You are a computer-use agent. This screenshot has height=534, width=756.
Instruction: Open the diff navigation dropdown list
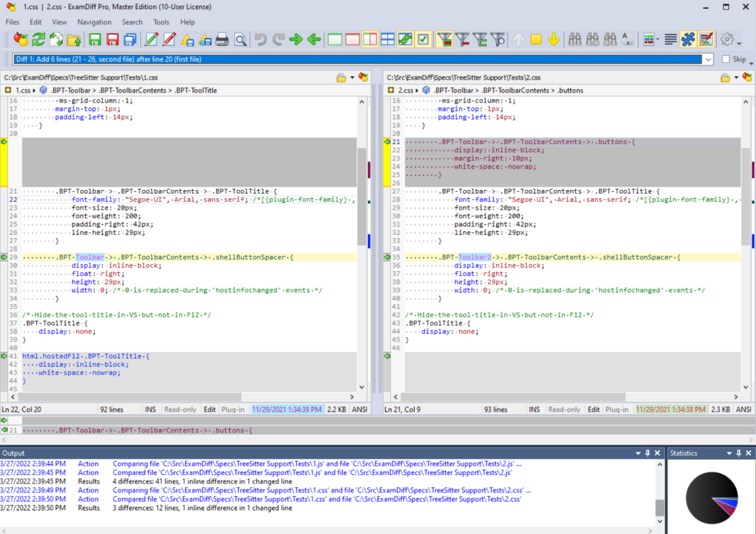[x=709, y=59]
